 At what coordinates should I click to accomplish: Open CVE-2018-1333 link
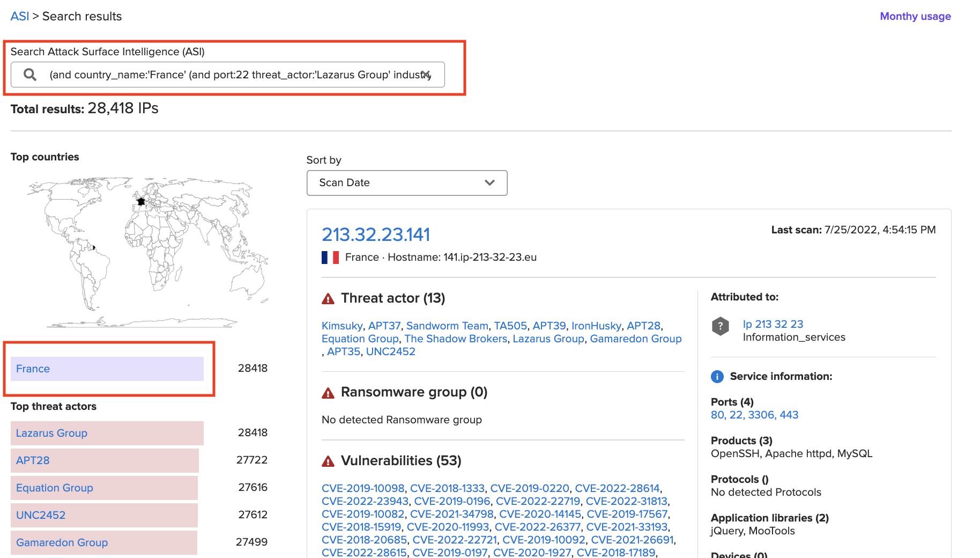[x=447, y=488]
